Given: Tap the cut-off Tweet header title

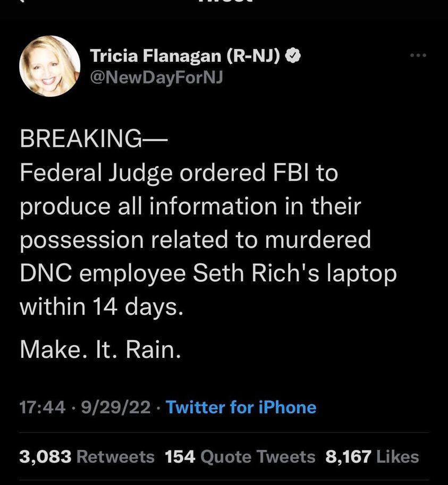Looking at the screenshot, I should tap(224, 2).
